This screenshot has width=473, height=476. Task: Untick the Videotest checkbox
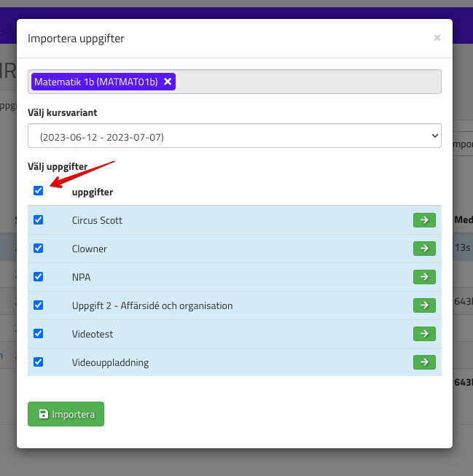coord(39,333)
